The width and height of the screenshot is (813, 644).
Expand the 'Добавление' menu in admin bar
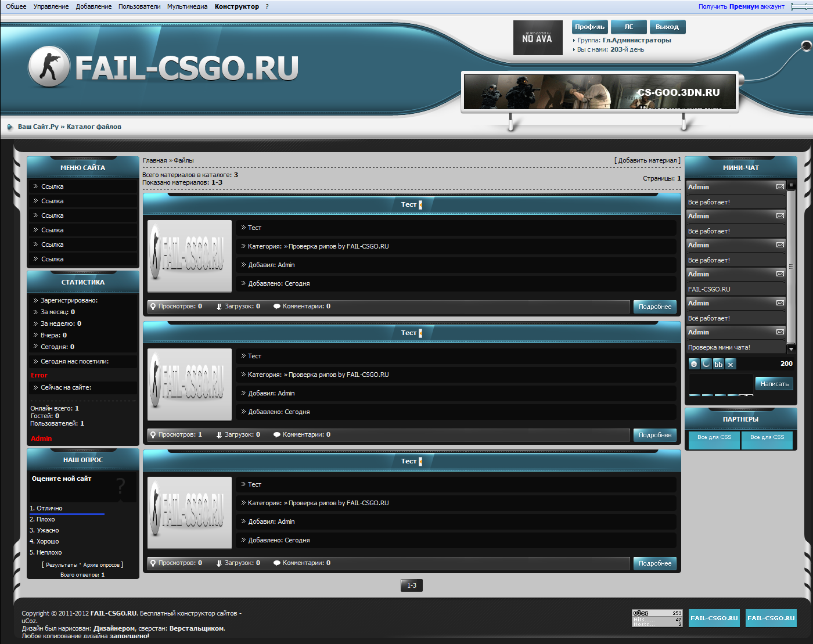pyautogui.click(x=93, y=6)
